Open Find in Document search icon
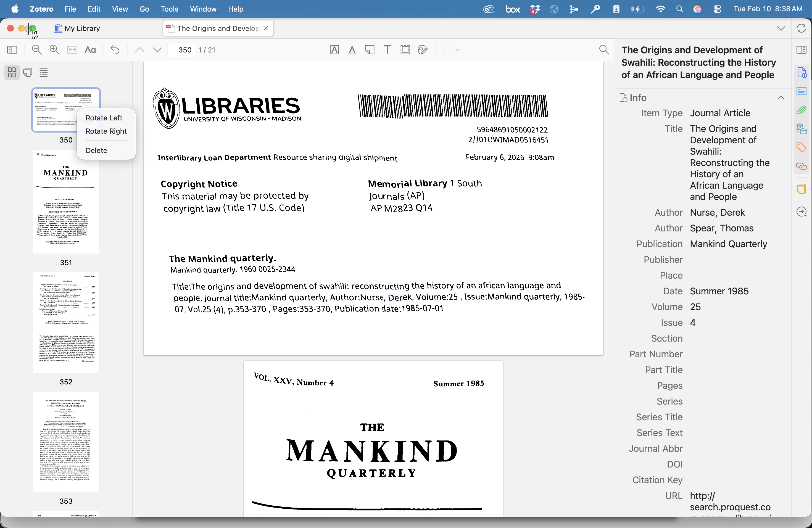The height and width of the screenshot is (528, 812). [603, 50]
